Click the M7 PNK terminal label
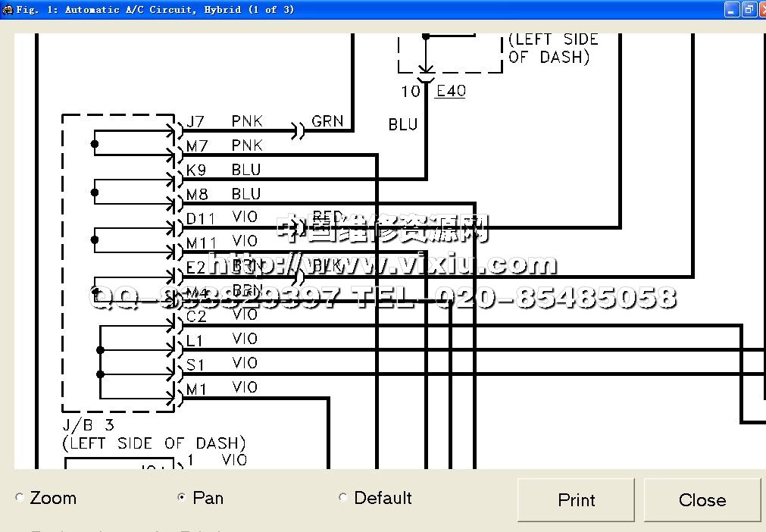 (197, 146)
